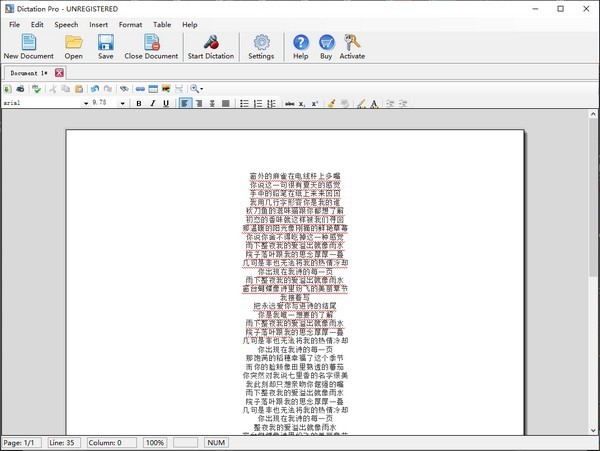Viewport: 600px width, 451px height.
Task: Click Close Document in the toolbar
Action: tap(151, 47)
